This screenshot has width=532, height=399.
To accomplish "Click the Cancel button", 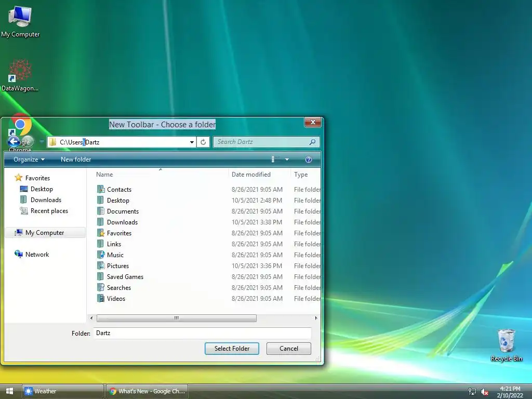I will pyautogui.click(x=289, y=349).
